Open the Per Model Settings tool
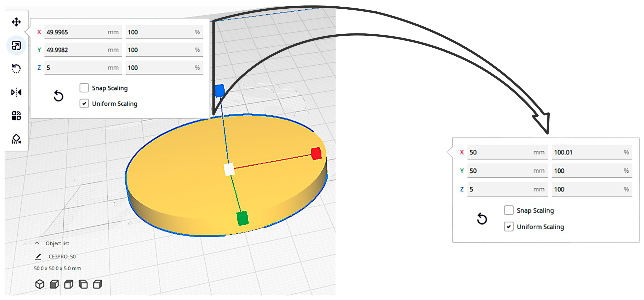The height and width of the screenshot is (300, 644). click(x=16, y=115)
